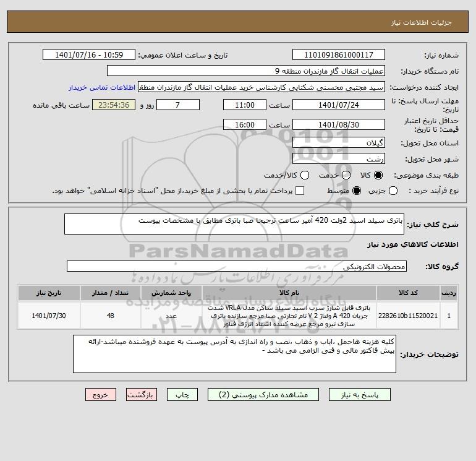
Task: Click the need date cell 1401/07/30
Action: [x=49, y=316]
